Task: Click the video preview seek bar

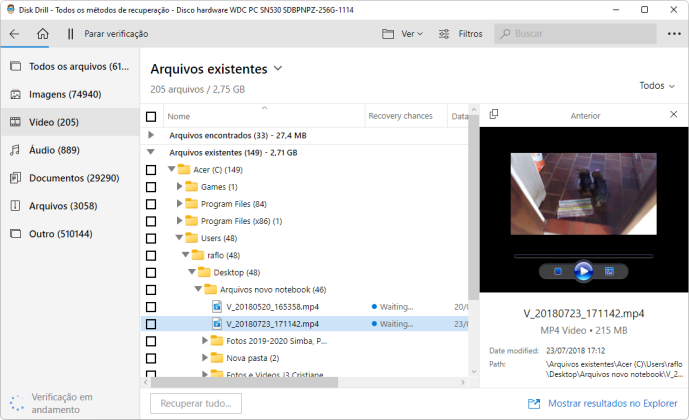Action: [584, 256]
